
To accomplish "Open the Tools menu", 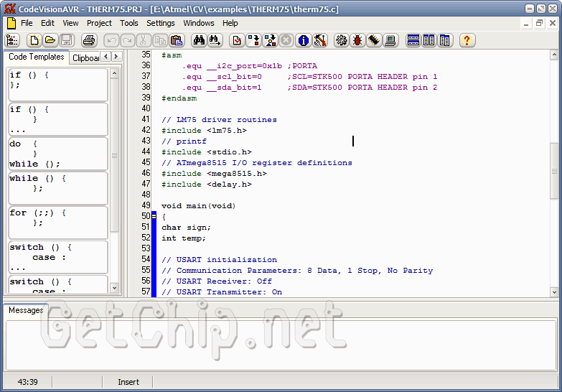I will pyautogui.click(x=129, y=23).
